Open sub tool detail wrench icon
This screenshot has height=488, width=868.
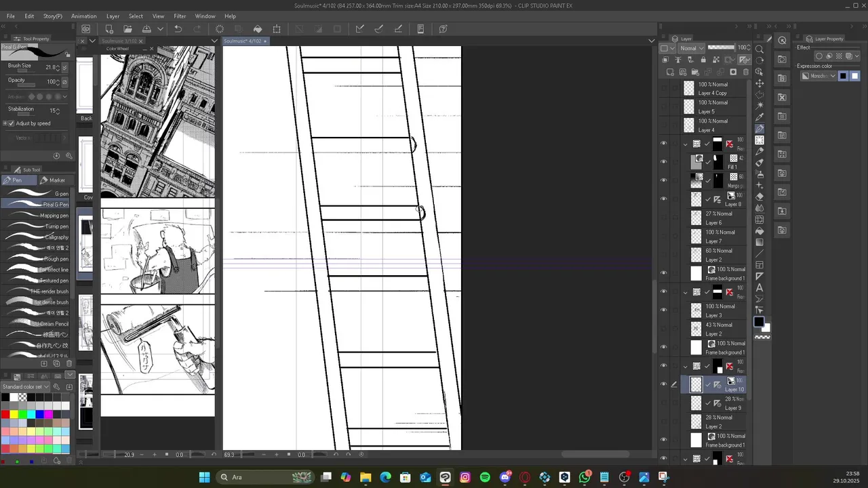[x=68, y=155]
